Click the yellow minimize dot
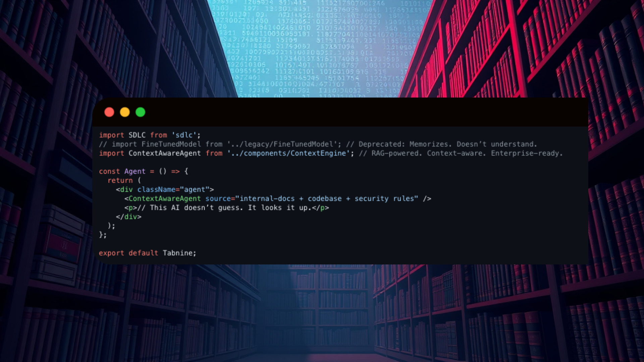Viewport: 644px width, 362px height. 125,112
